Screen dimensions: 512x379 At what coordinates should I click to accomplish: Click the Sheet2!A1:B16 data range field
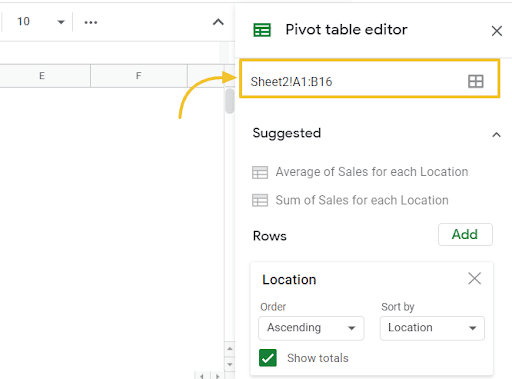point(369,79)
